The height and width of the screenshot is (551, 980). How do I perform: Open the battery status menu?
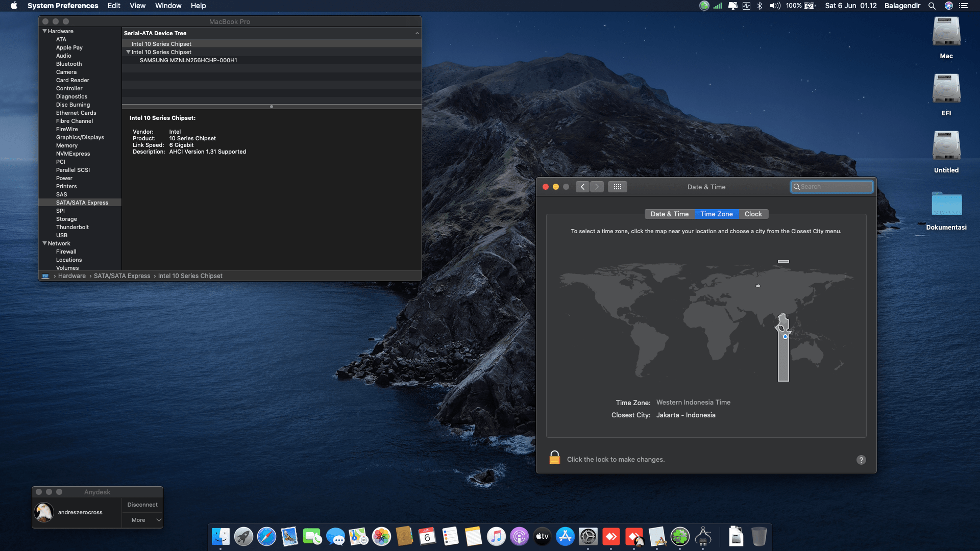click(810, 6)
